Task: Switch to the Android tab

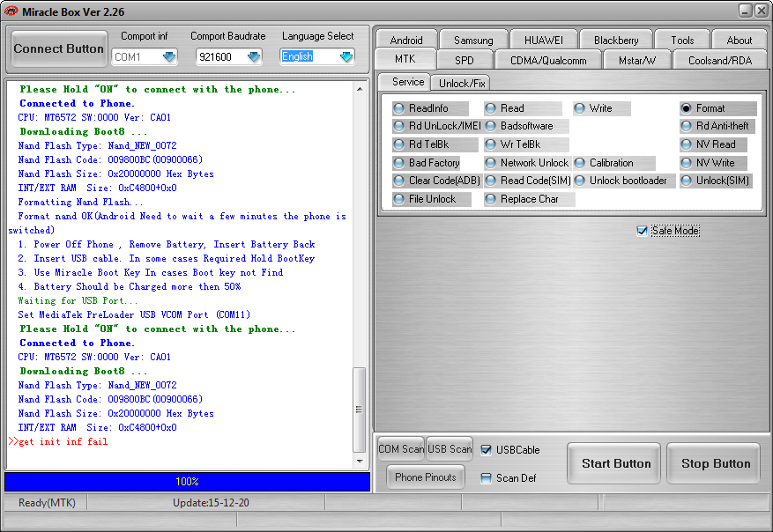Action: (x=406, y=40)
